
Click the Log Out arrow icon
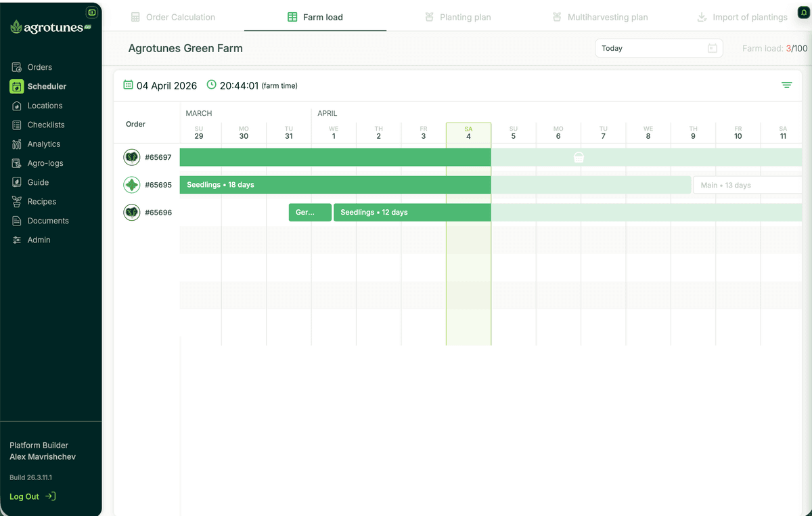51,496
